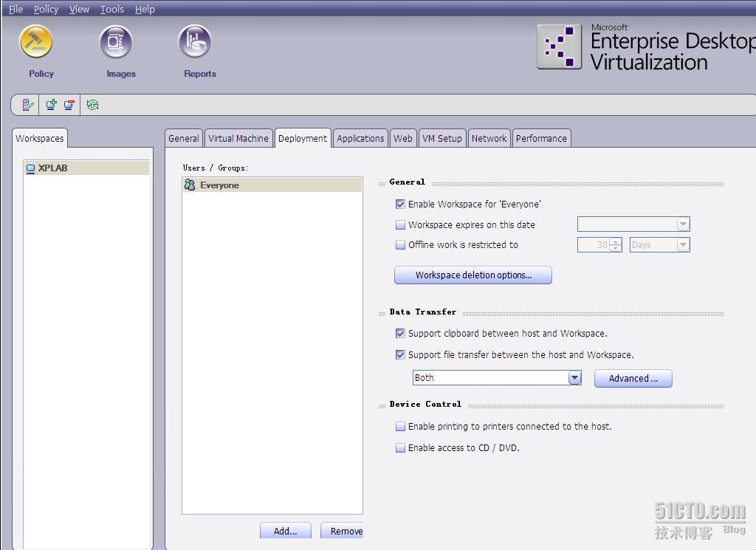Open the Tools menu

coord(112,9)
